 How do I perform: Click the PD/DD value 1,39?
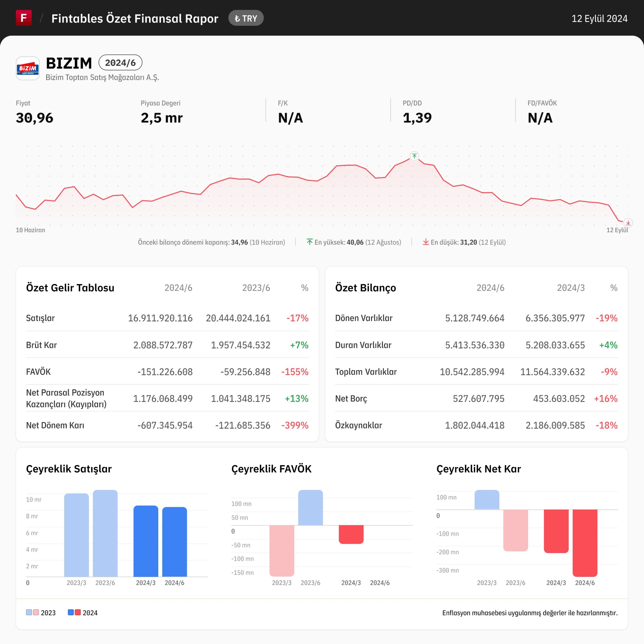tap(417, 118)
